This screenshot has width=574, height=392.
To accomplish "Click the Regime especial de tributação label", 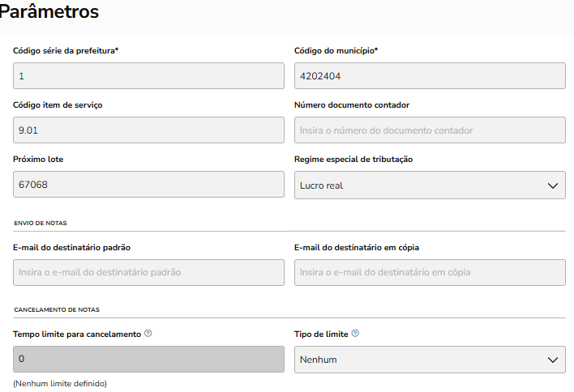I will tap(353, 160).
